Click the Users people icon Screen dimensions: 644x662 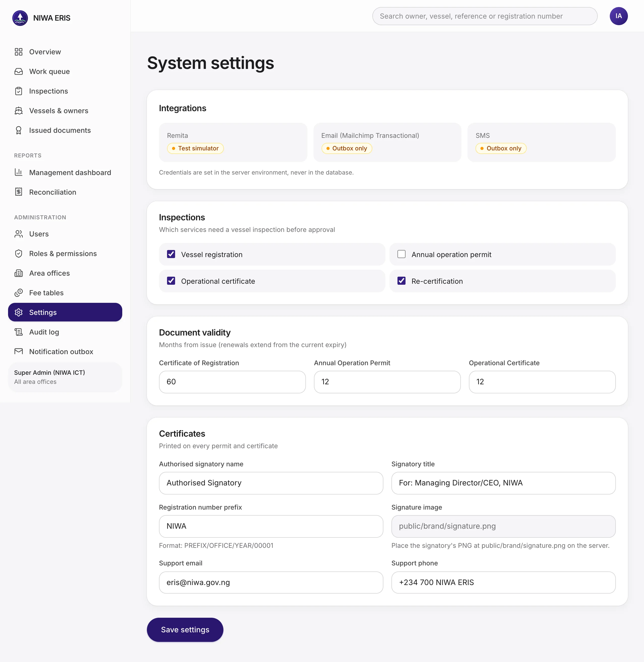click(x=19, y=234)
